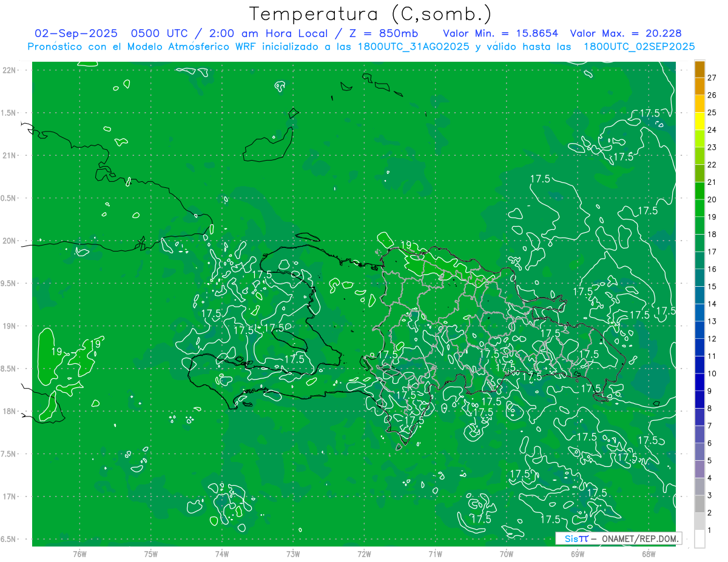The width and height of the screenshot is (728, 562).
Task: Click the dark orange top legend swatch
Action: pos(699,70)
